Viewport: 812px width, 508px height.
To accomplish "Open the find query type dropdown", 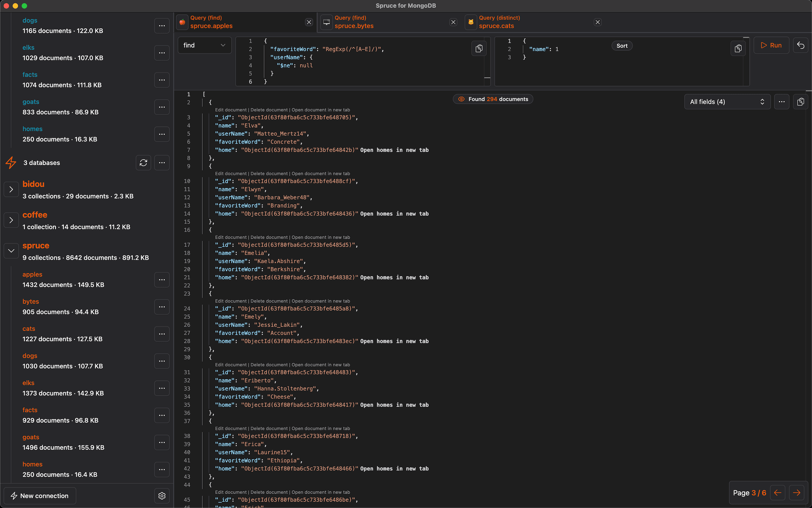I will pyautogui.click(x=204, y=45).
